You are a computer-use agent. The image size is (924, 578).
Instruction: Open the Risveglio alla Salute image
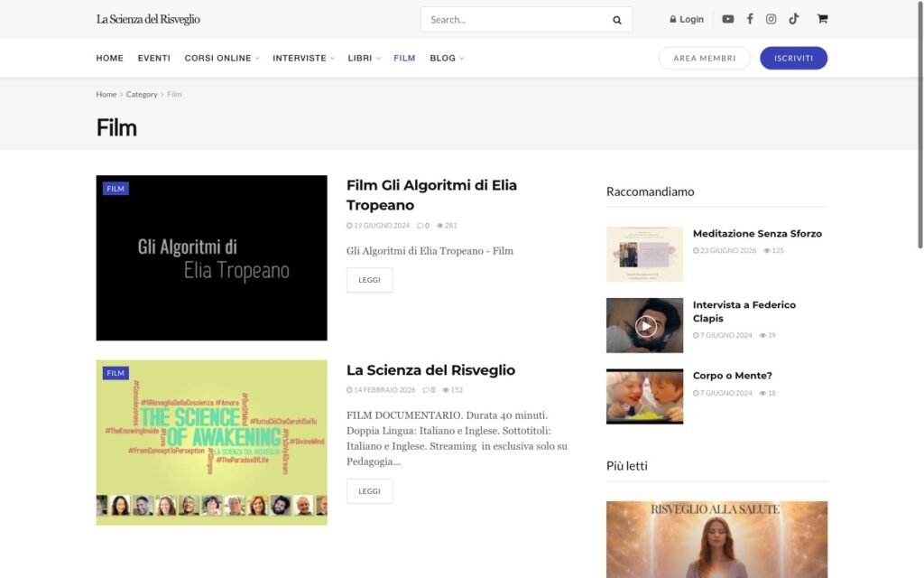pos(716,540)
